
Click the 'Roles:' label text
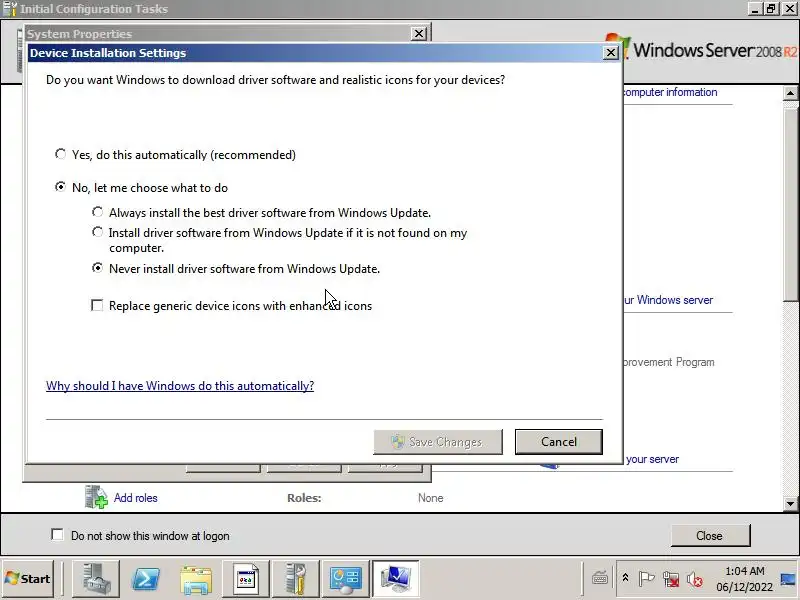(304, 498)
